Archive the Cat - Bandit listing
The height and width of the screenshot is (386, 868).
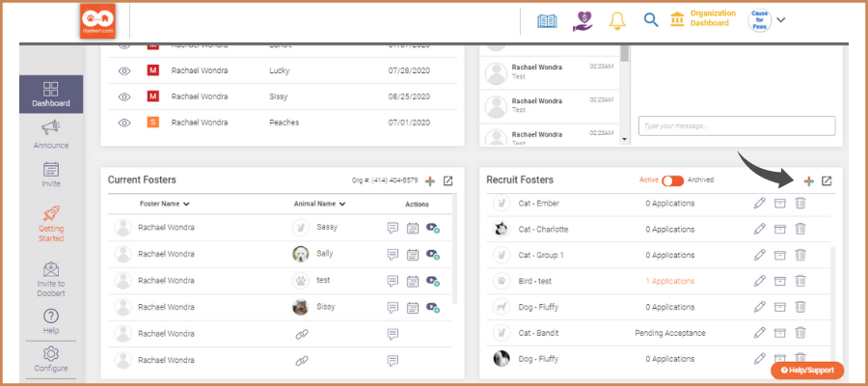point(779,333)
